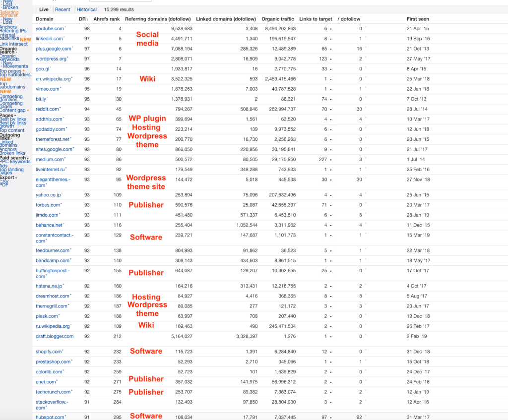Open youtube.com domain link

tap(50, 28)
